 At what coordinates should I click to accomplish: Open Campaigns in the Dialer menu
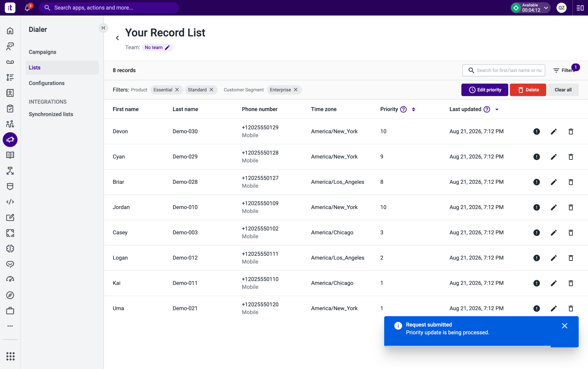click(42, 52)
